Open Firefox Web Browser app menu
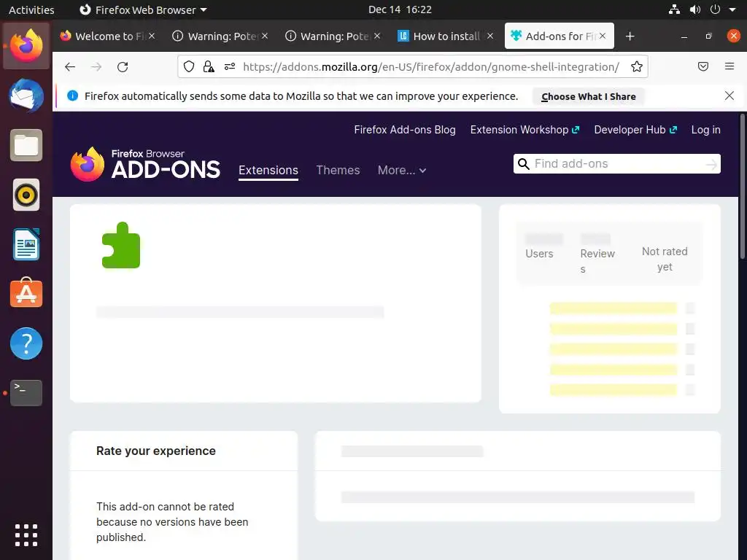The image size is (747, 560). (x=143, y=9)
